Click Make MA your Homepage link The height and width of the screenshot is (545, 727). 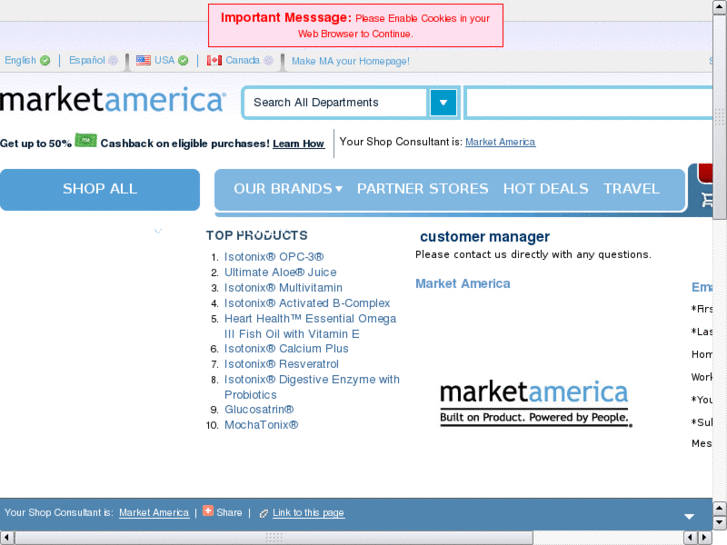pyautogui.click(x=351, y=61)
